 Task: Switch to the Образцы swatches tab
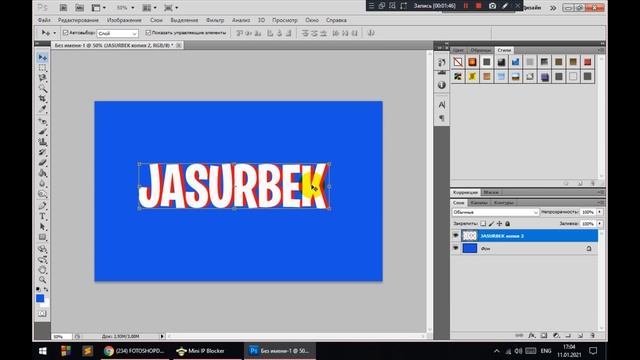[480, 50]
